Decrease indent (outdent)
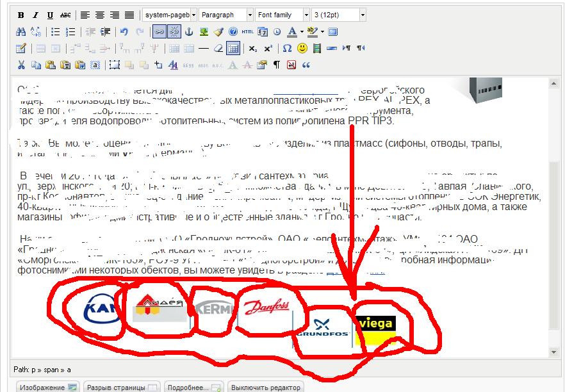Image resolution: width=565 pixels, height=392 pixels. coord(90,32)
